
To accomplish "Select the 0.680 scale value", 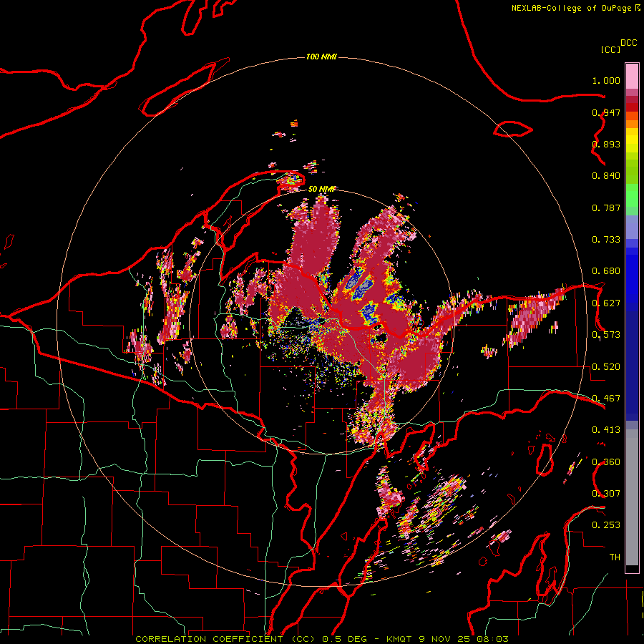I will click(606, 271).
